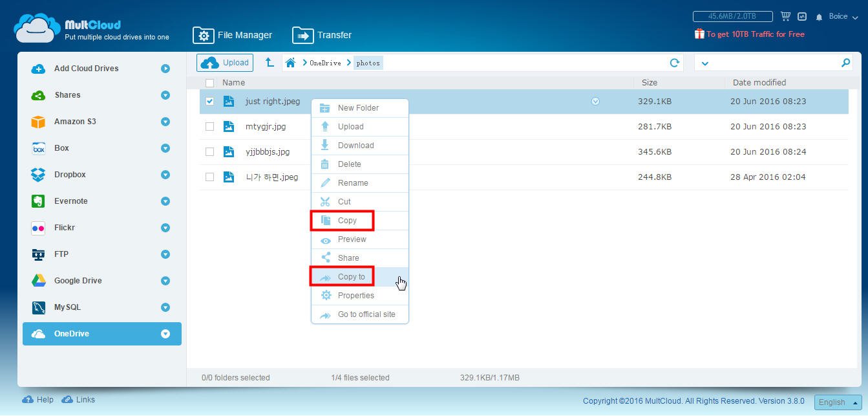Expand the Shares sidebar arrow
The image size is (868, 416).
[x=165, y=95]
